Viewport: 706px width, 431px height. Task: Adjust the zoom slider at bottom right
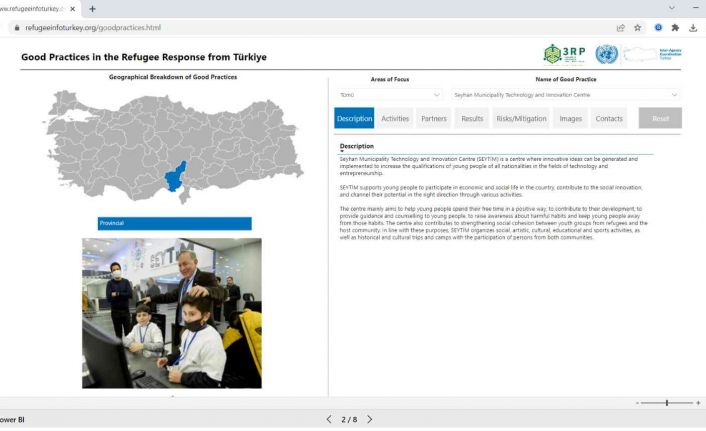[x=666, y=403]
